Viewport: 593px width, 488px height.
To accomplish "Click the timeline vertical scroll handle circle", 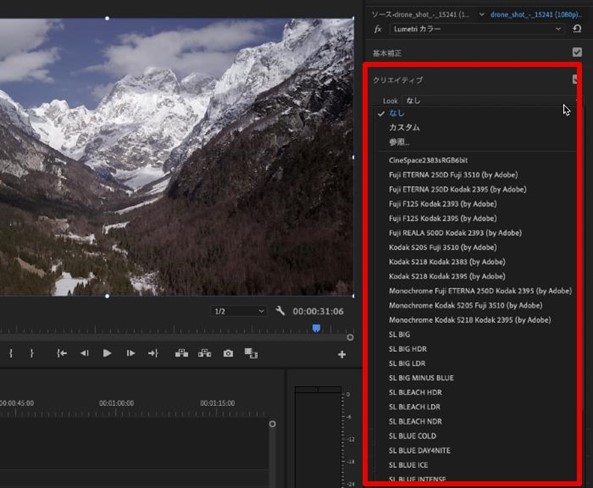I will tap(272, 424).
